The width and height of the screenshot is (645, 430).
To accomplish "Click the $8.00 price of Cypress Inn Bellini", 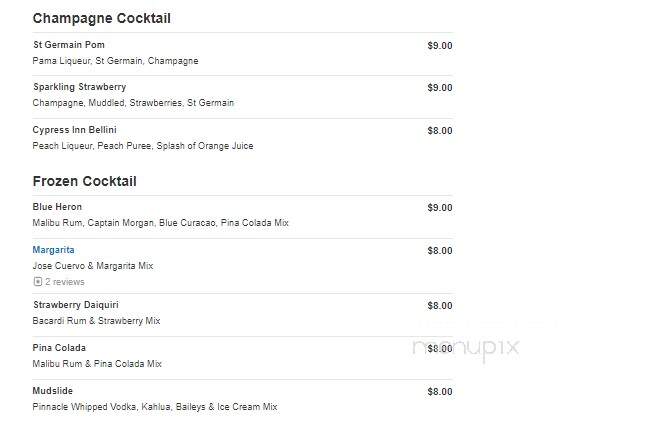I will (x=440, y=131).
